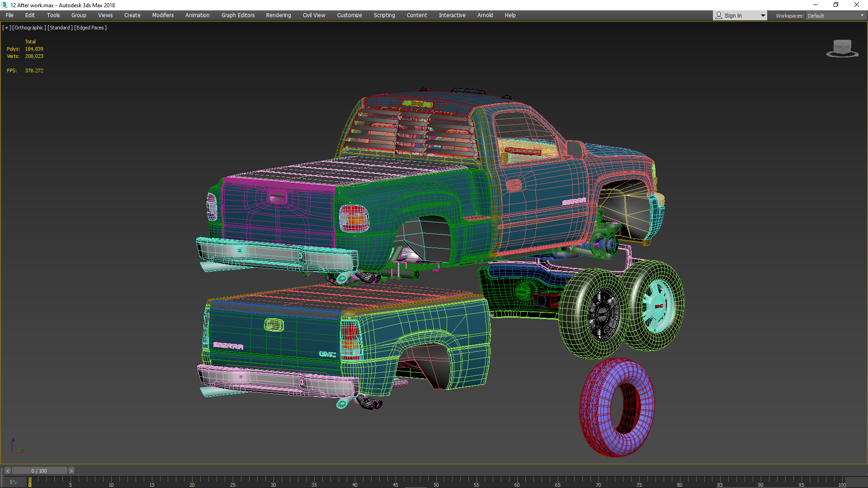The height and width of the screenshot is (488, 868).
Task: Open the Scripting menu
Action: tap(384, 15)
